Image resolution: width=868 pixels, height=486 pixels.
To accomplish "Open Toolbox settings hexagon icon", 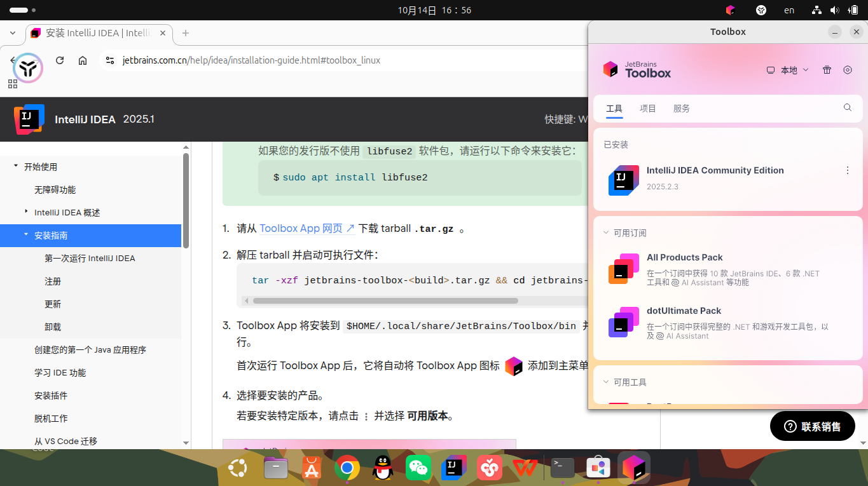I will point(848,70).
